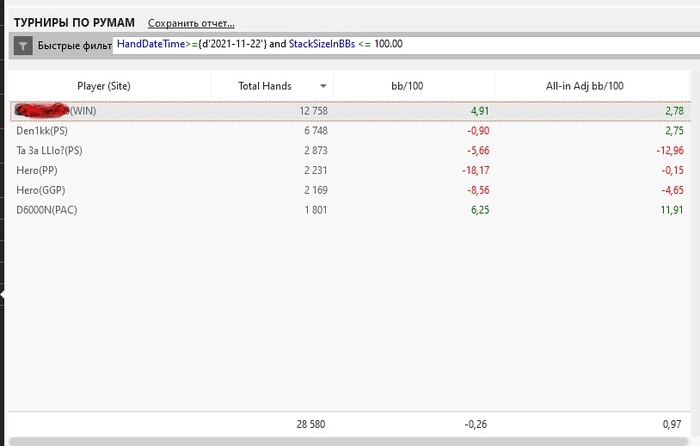Screen dimensions: 700x446
Task: Click the 0,97 summary All-in Adj value
Action: [672, 424]
